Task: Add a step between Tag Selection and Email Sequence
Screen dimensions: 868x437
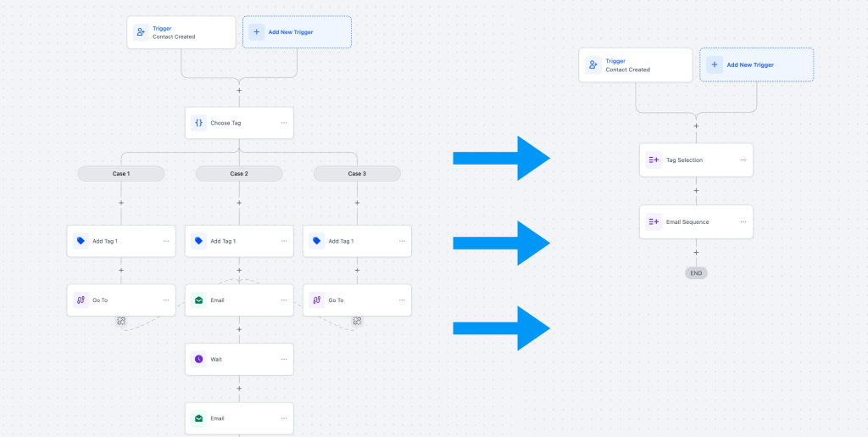Action: tap(697, 191)
